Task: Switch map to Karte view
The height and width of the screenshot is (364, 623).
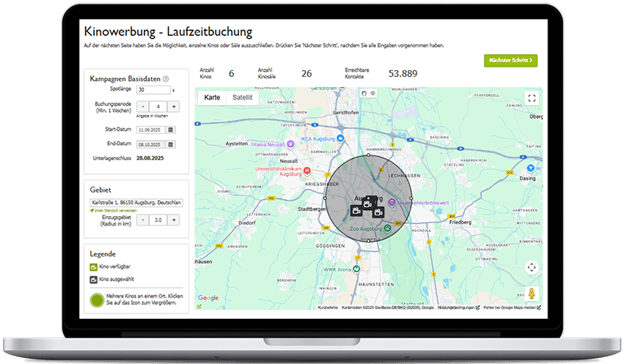Action: pyautogui.click(x=212, y=97)
